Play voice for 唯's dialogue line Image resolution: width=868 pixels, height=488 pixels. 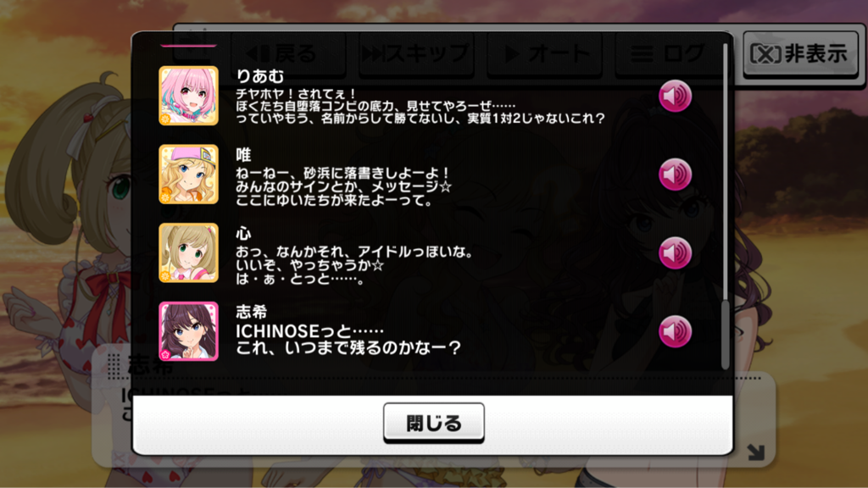coord(675,175)
